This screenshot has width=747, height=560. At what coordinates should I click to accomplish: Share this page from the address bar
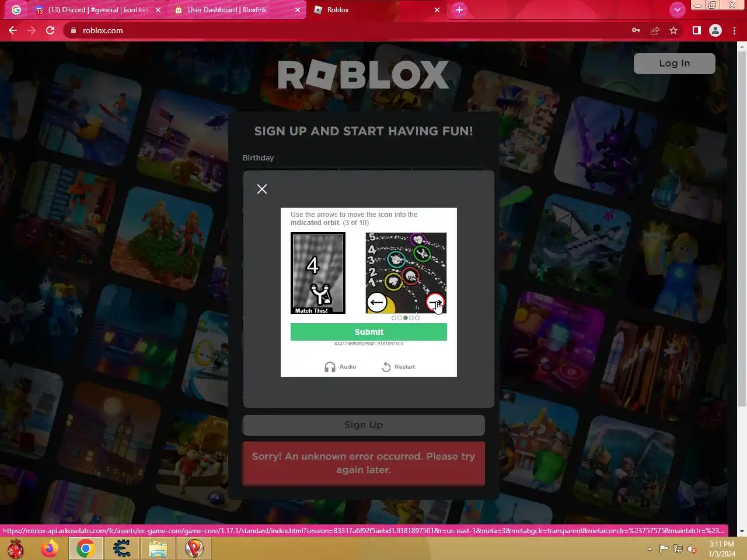tap(655, 30)
